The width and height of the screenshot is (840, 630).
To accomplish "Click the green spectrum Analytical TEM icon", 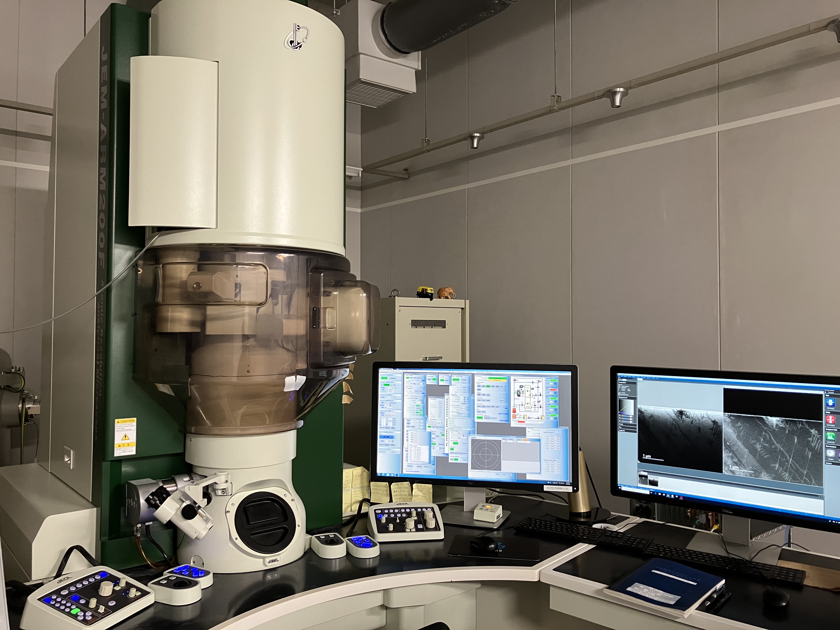I will pos(830,436).
